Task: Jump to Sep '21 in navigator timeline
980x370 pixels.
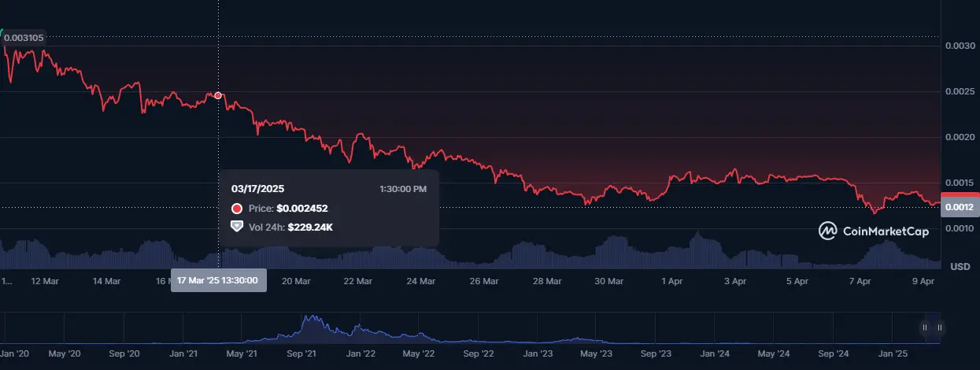Action: [x=301, y=354]
